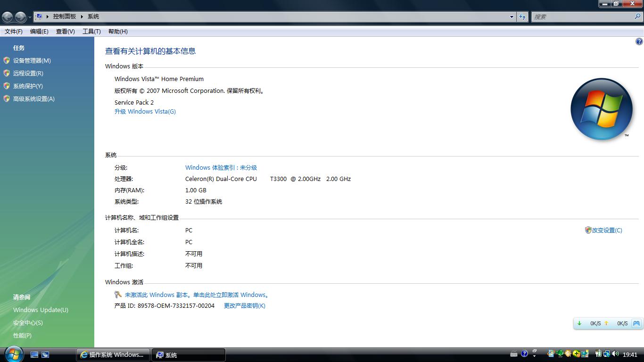The height and width of the screenshot is (362, 644).
Task: Open 安全中心(S) in 请参阅
Action: 28,322
